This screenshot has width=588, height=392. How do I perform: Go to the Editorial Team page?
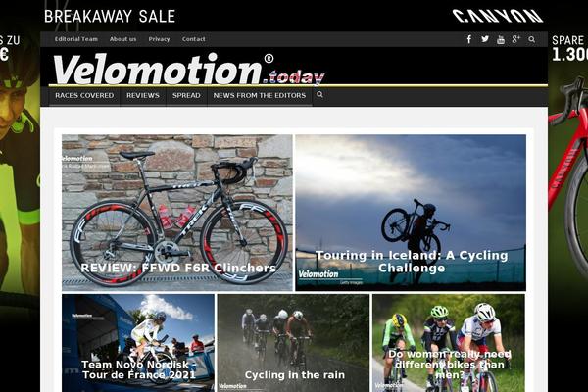click(x=76, y=39)
